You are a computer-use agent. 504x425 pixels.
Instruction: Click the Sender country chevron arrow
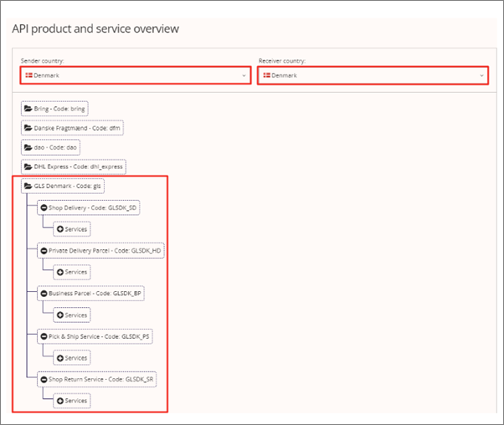click(x=244, y=75)
